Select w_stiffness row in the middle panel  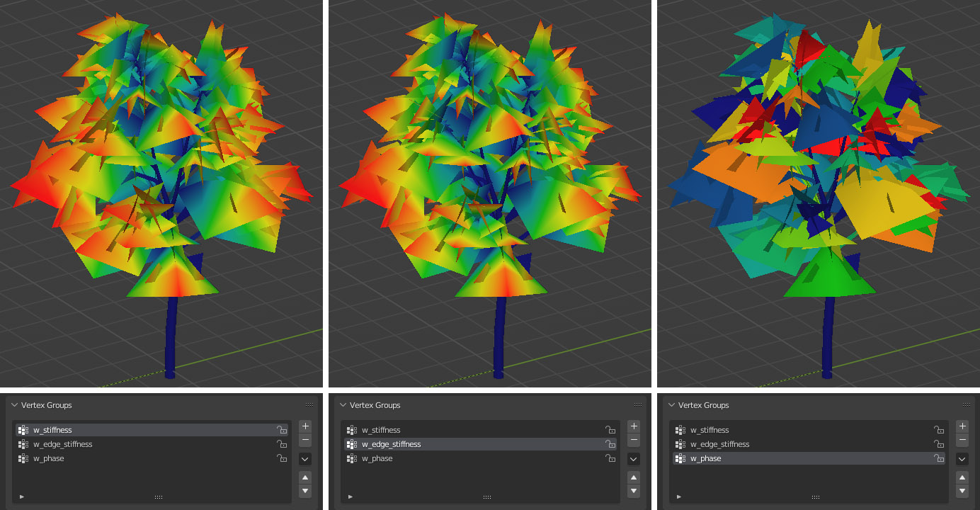481,430
